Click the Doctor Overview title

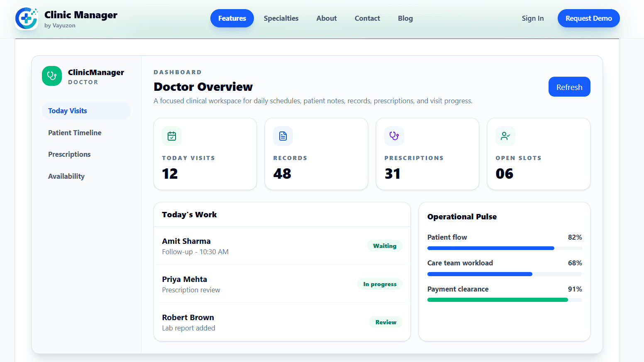coord(203,87)
